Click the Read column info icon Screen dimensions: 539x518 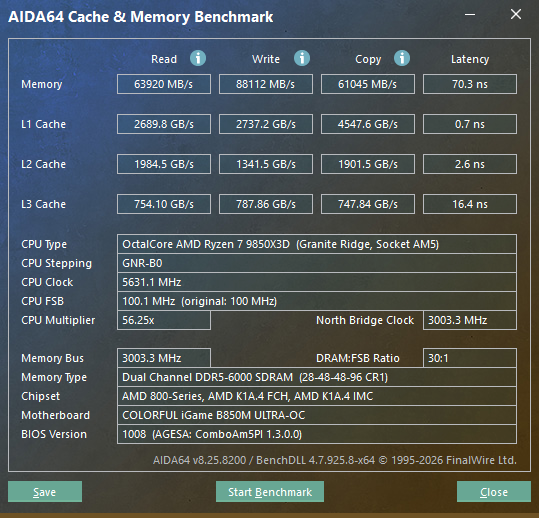coord(198,58)
